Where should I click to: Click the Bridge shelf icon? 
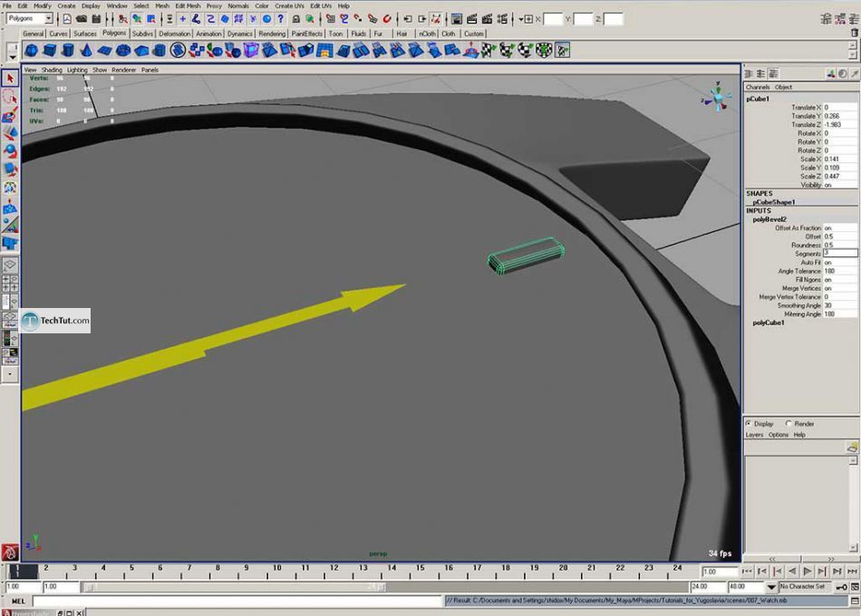324,51
